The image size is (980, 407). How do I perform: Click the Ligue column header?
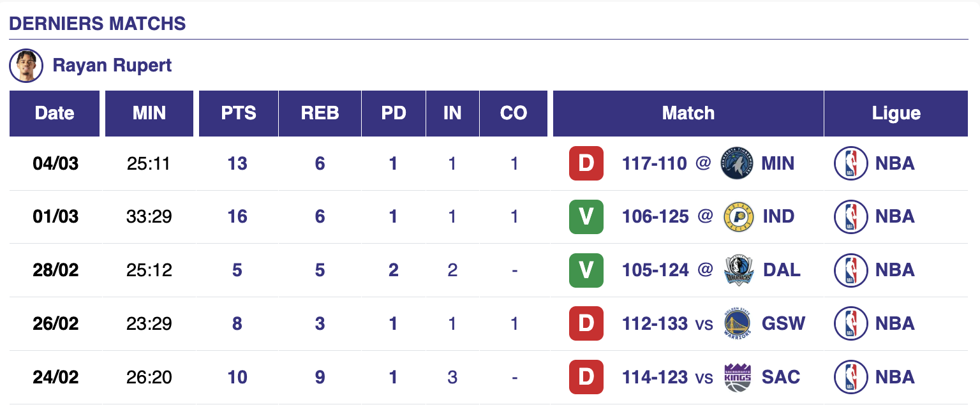(x=896, y=114)
